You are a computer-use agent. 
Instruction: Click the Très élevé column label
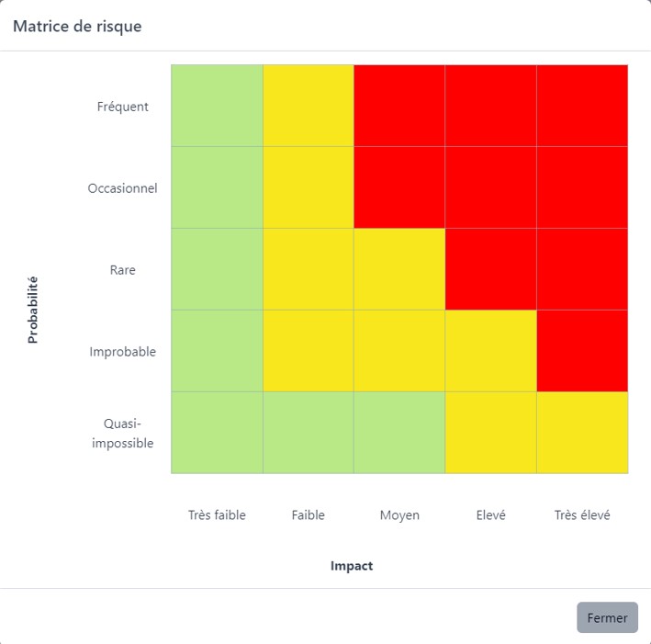[582, 515]
